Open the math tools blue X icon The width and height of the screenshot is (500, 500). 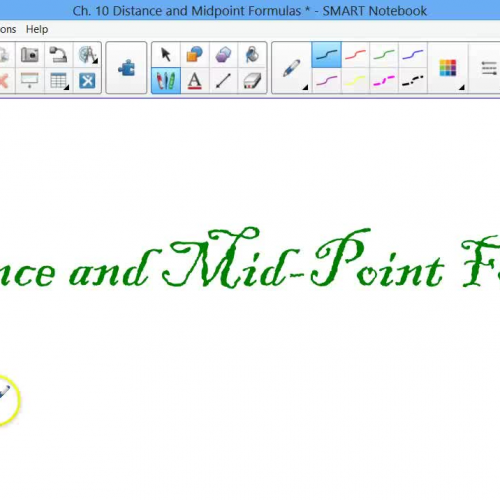pyautogui.click(x=87, y=81)
